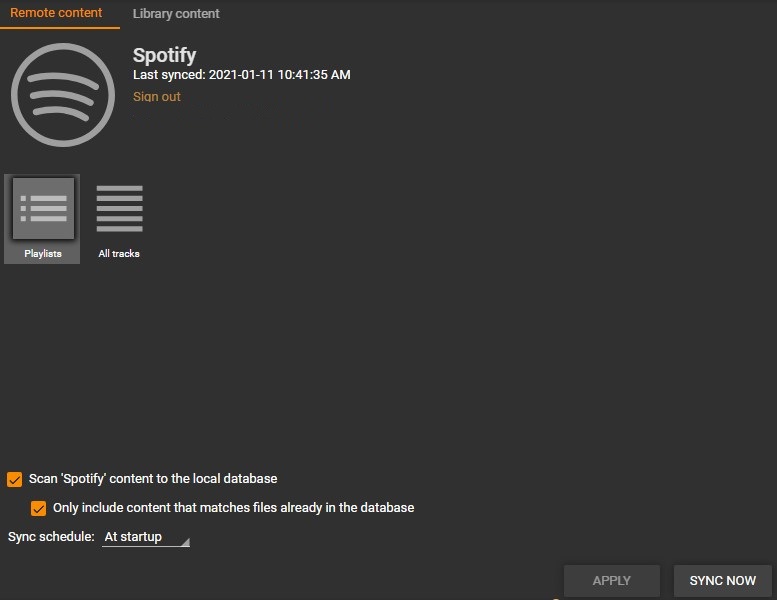Click the 'All tracks' caption text
The width and height of the screenshot is (777, 600).
pos(119,254)
